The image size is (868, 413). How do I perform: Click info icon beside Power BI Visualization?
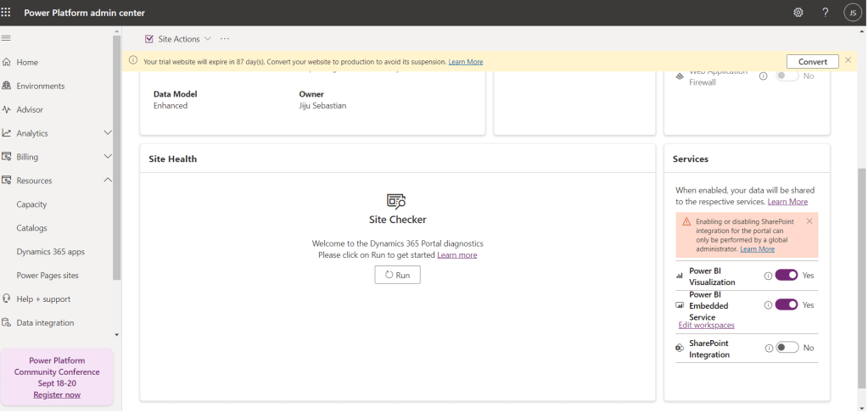(768, 276)
